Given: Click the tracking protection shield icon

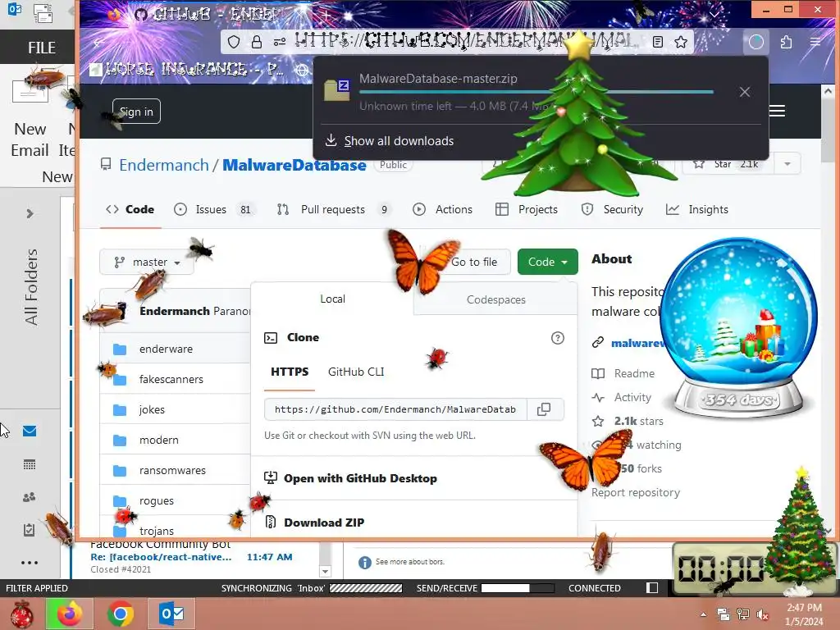Looking at the screenshot, I should coord(234,42).
